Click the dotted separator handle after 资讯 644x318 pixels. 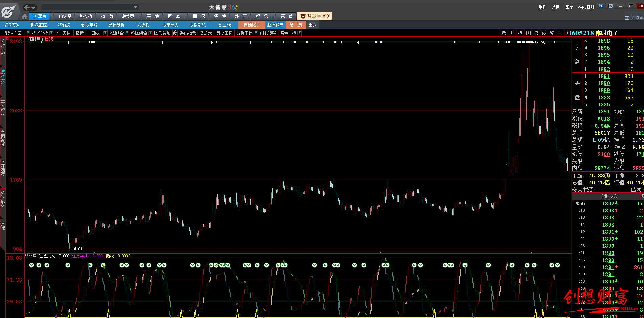(x=273, y=16)
